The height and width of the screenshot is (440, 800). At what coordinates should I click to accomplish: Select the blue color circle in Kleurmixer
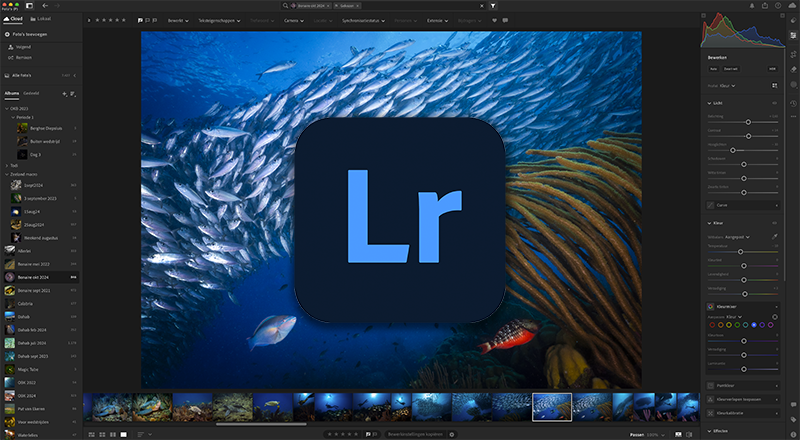click(754, 325)
